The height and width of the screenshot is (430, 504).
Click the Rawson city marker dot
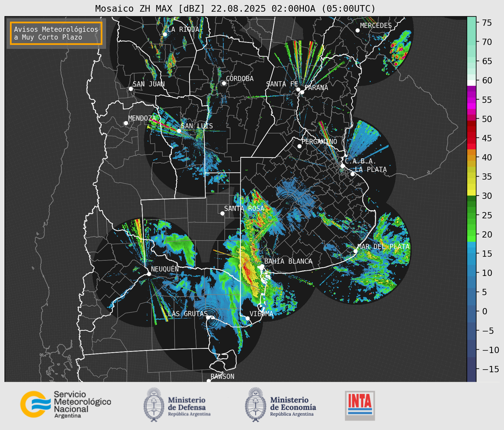tap(209, 381)
